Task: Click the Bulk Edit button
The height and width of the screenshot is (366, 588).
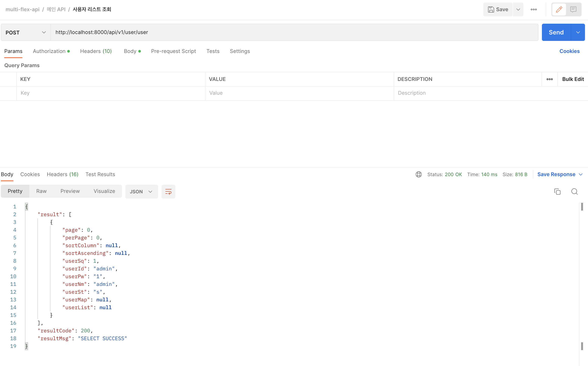Action: click(x=573, y=79)
